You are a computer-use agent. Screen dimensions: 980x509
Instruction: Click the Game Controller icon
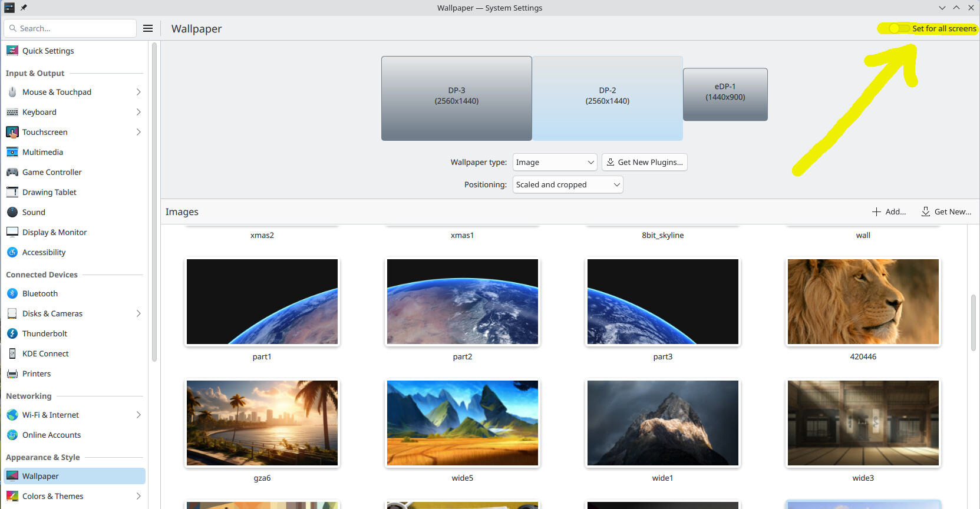tap(12, 172)
